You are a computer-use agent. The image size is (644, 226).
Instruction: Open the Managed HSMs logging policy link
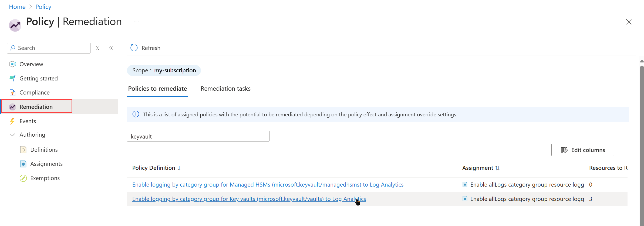coord(268,185)
